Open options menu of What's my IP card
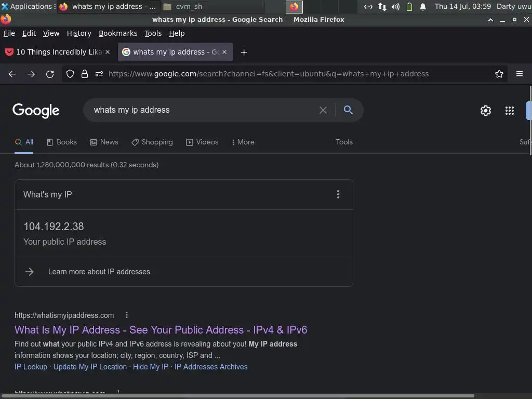This screenshot has width=532, height=399. 338,194
